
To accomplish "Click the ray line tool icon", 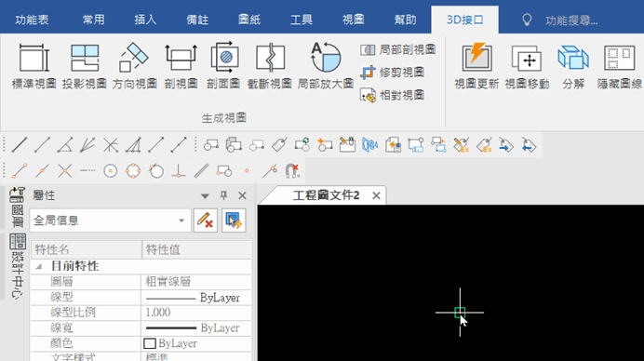I will 156,145.
